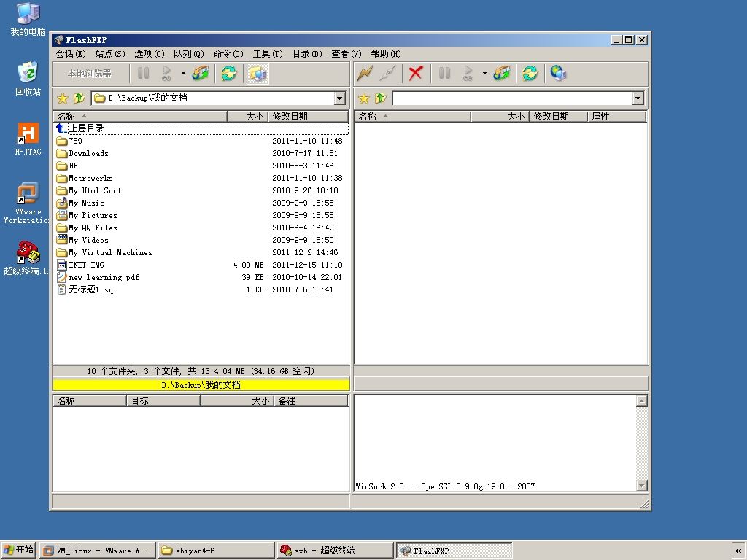Click the remote pane favorites star icon
The height and width of the screenshot is (560, 747).
pos(364,98)
